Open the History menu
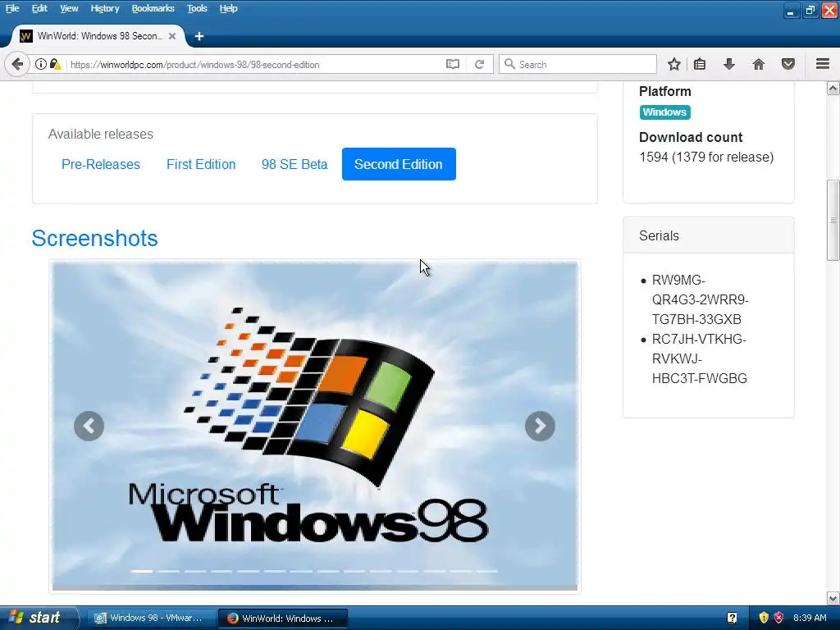Screen dimensions: 840x630 pos(104,8)
